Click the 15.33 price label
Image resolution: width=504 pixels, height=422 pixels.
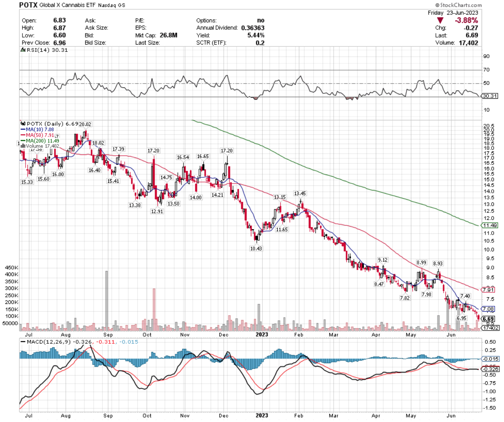coord(27,182)
